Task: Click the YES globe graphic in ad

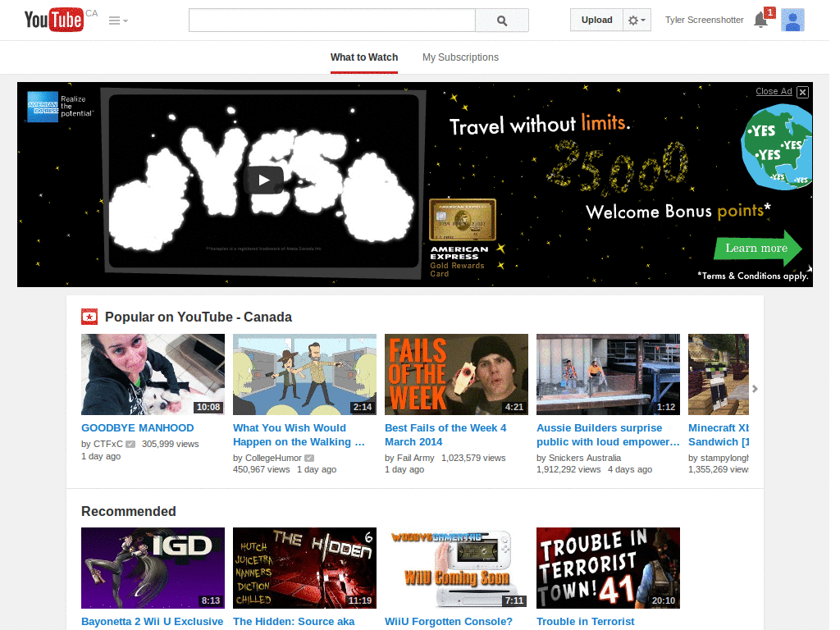Action: point(777,147)
